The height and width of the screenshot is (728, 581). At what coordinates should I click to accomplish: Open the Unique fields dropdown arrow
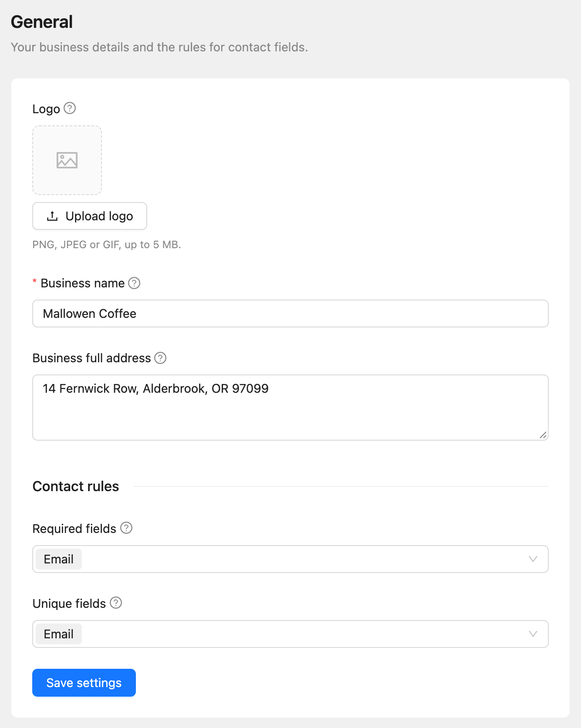533,634
